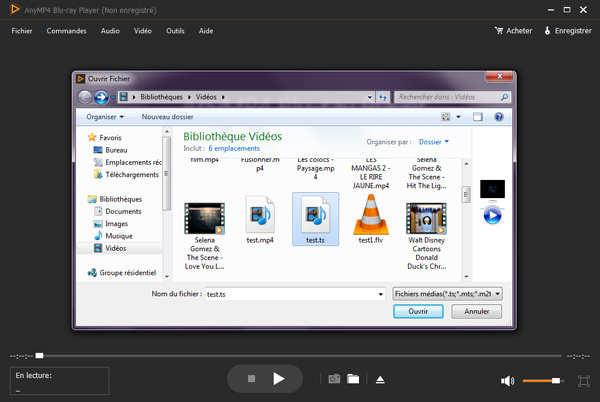Mute audio with the speaker icon
600x402 pixels.
click(x=507, y=381)
